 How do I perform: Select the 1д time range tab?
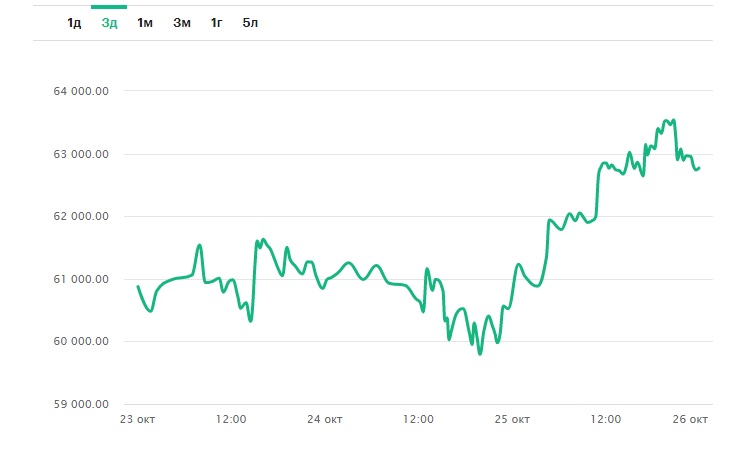coord(74,23)
